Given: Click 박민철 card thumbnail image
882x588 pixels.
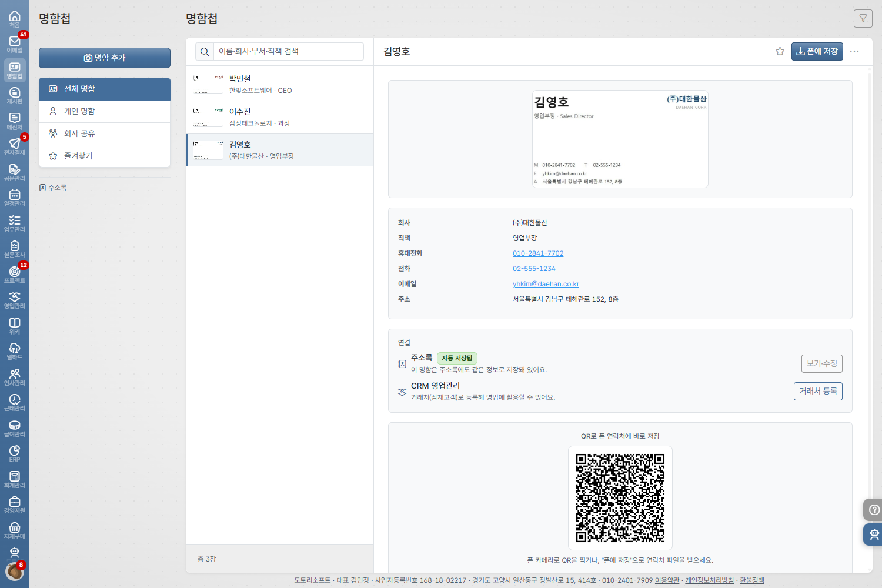Looking at the screenshot, I should (208, 84).
